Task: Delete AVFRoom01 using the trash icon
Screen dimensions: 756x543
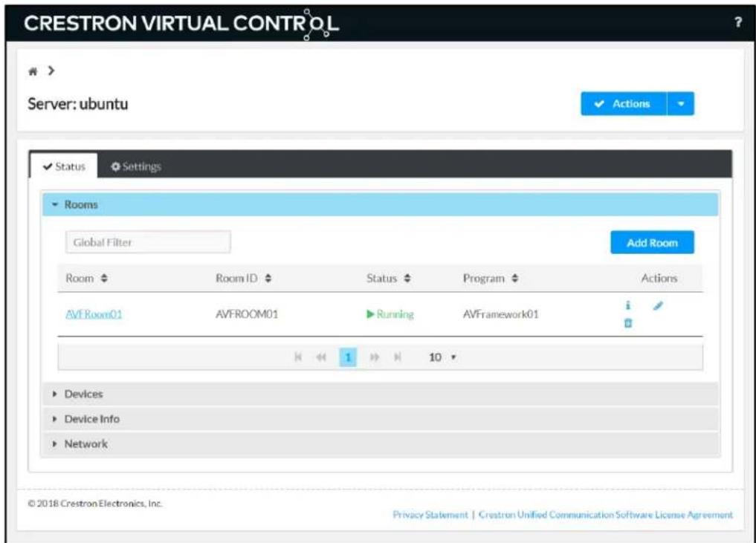Action: point(627,323)
